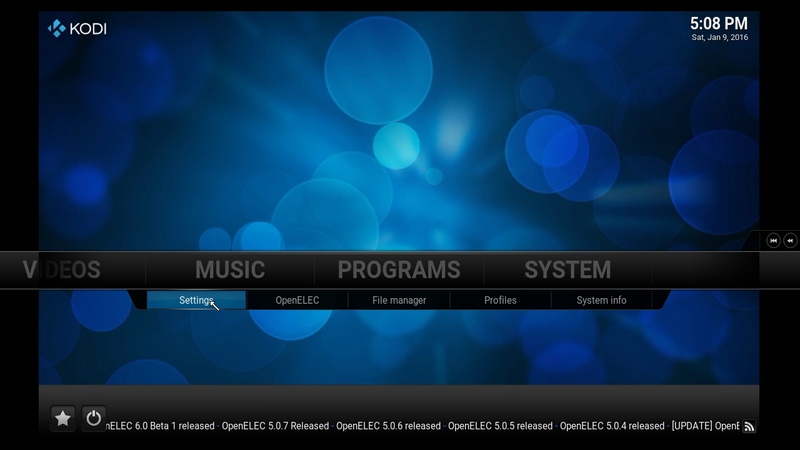Viewport: 800px width, 450px height.
Task: Open Settings under System
Action: (x=196, y=300)
